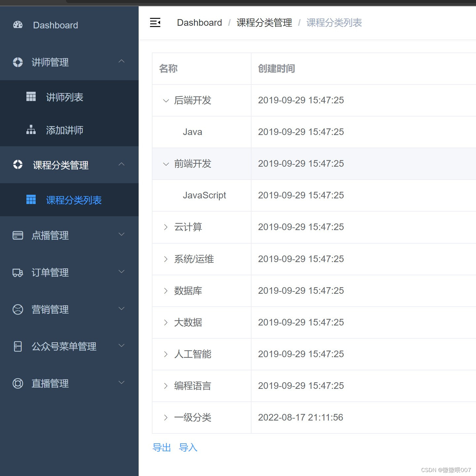The width and height of the screenshot is (476, 476).
Task: Expand the 人工智能 tree row
Action: pyautogui.click(x=166, y=354)
